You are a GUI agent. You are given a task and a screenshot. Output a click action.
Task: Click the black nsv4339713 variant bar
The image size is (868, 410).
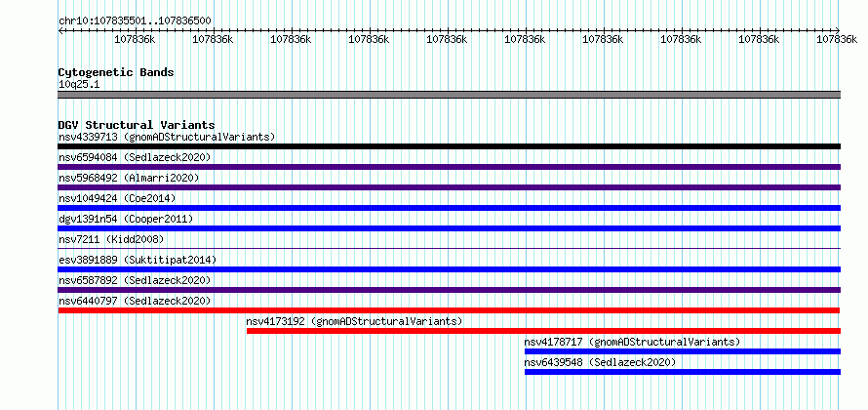[449, 146]
